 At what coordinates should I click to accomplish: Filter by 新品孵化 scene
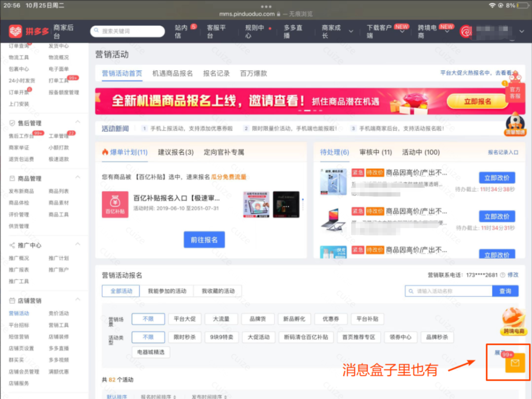pyautogui.click(x=294, y=319)
